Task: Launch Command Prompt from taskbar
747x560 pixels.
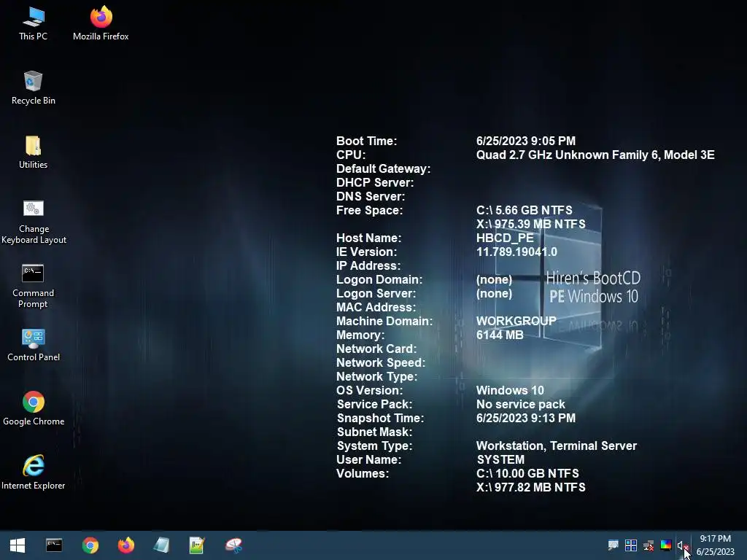Action: (x=54, y=545)
